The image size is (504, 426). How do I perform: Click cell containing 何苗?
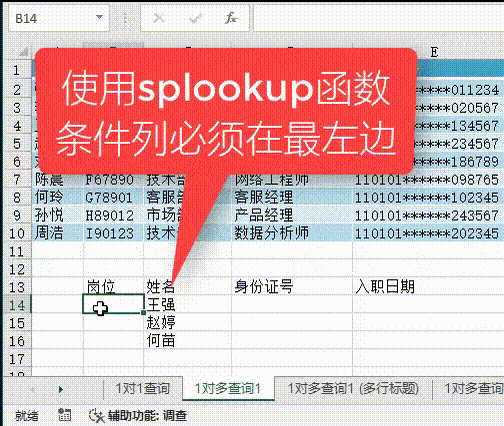coord(188,341)
